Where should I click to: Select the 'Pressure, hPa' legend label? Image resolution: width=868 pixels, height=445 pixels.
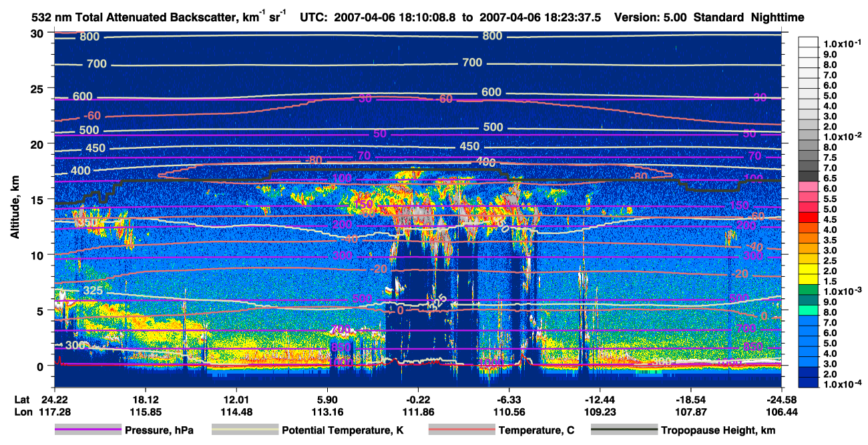pyautogui.click(x=159, y=431)
